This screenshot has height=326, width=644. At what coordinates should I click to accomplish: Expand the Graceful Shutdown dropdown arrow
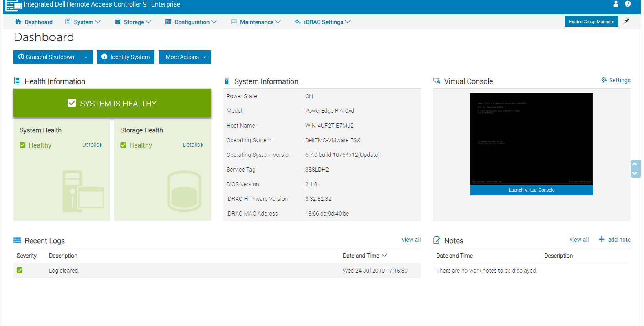click(x=86, y=57)
